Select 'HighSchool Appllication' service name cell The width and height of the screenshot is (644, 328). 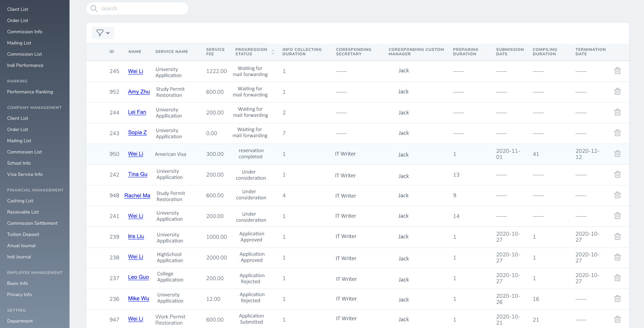click(170, 257)
